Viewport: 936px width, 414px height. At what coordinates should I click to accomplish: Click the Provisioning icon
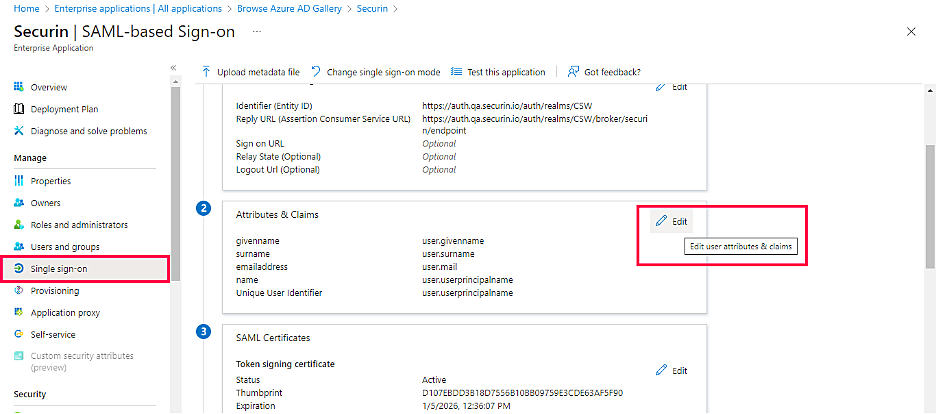coord(19,291)
